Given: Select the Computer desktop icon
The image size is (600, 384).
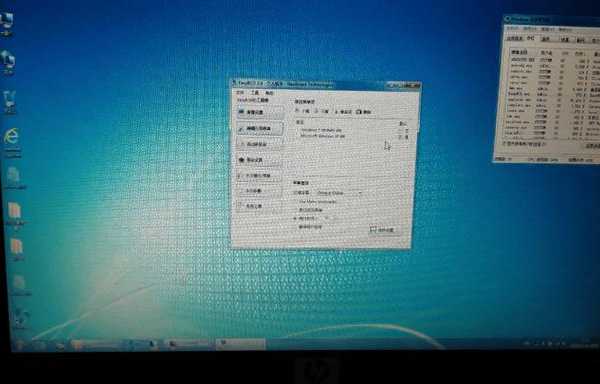Looking at the screenshot, I should (x=7, y=23).
